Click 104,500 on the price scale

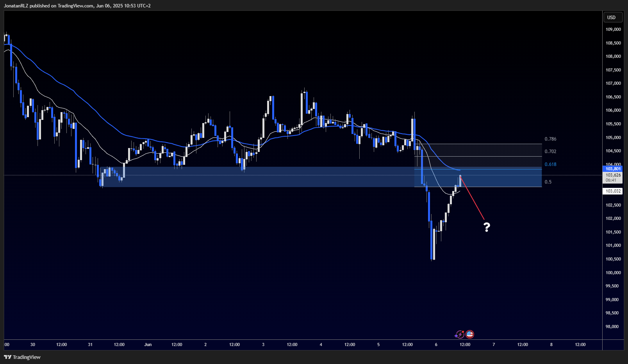[x=613, y=151]
